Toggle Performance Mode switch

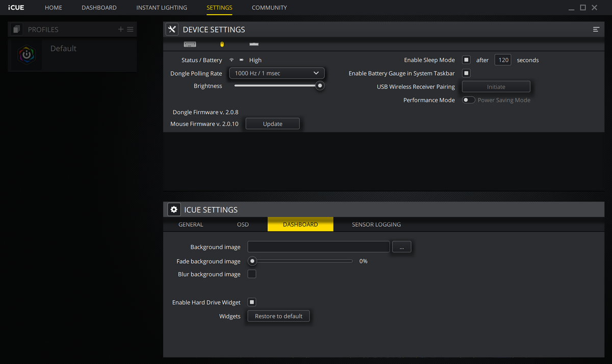[x=468, y=100]
